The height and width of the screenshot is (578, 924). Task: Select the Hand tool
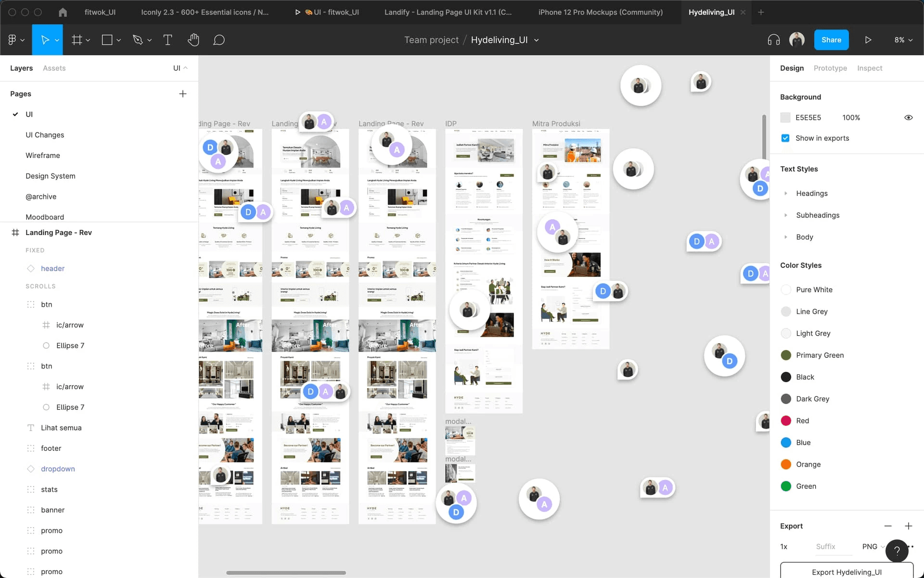[x=193, y=40]
